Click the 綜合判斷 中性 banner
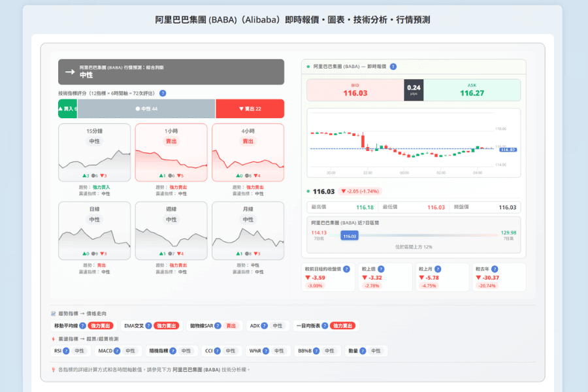588x392 pixels. (171, 72)
